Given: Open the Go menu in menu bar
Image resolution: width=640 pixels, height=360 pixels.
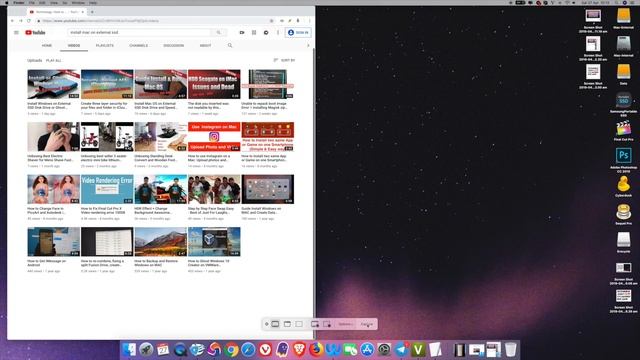Looking at the screenshot, I should (65, 2).
